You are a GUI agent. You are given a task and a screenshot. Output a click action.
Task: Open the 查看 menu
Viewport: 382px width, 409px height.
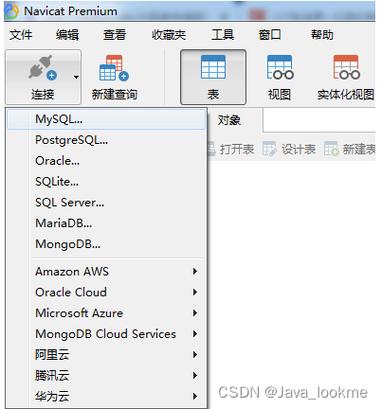114,34
